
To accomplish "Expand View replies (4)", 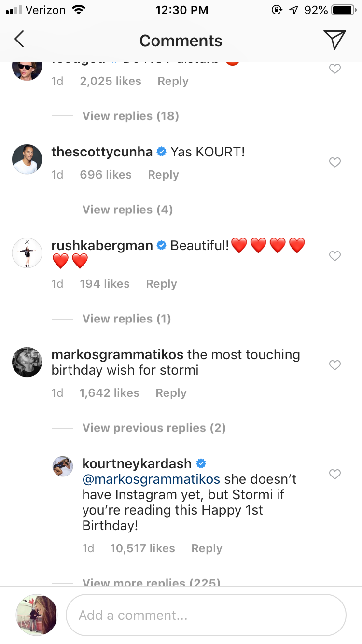I will (x=127, y=210).
